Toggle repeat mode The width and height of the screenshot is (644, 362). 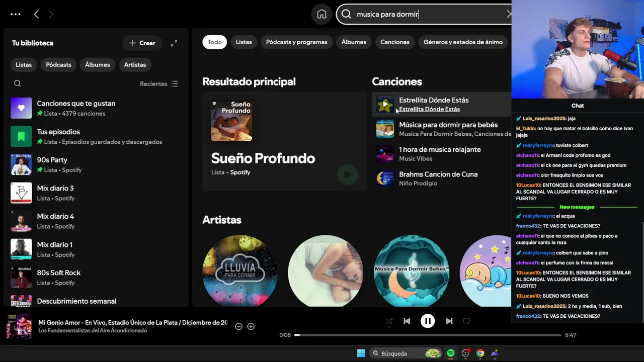466,321
